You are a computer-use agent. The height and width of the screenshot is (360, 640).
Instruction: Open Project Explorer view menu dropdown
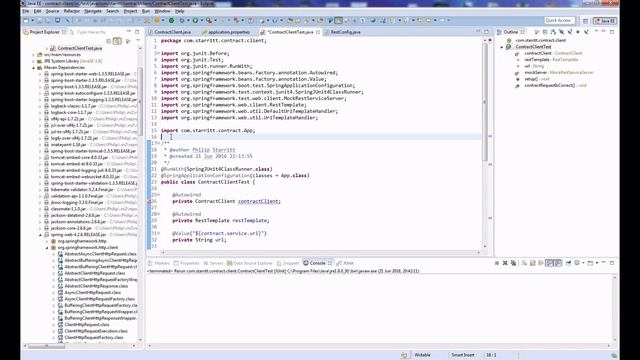tap(138, 41)
